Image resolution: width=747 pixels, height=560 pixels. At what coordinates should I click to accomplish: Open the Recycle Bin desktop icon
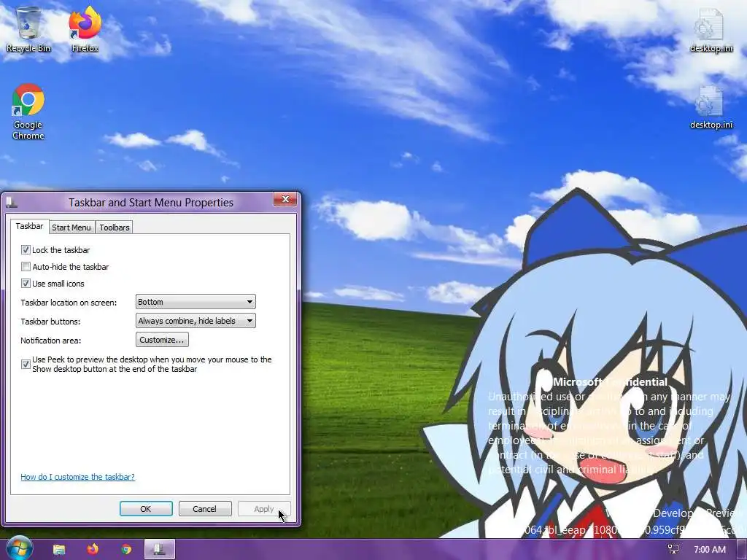(x=28, y=28)
